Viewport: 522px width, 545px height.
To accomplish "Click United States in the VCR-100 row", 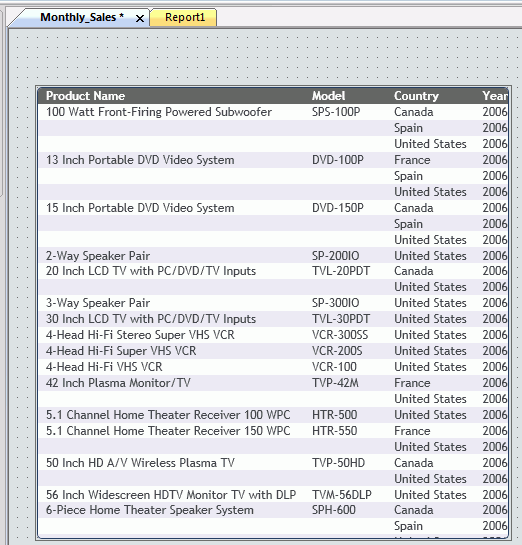I will 430,367.
